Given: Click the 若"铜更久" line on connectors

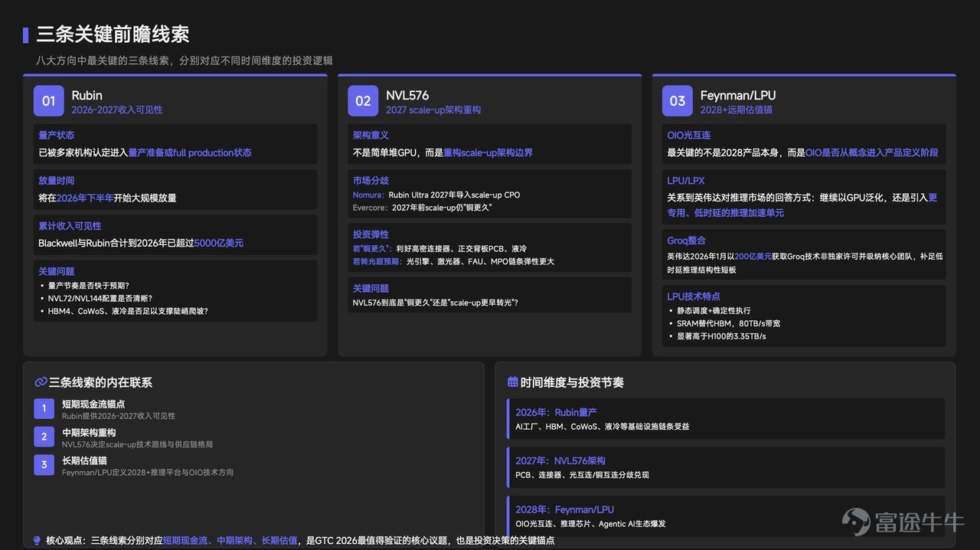Looking at the screenshot, I should pyautogui.click(x=439, y=248).
